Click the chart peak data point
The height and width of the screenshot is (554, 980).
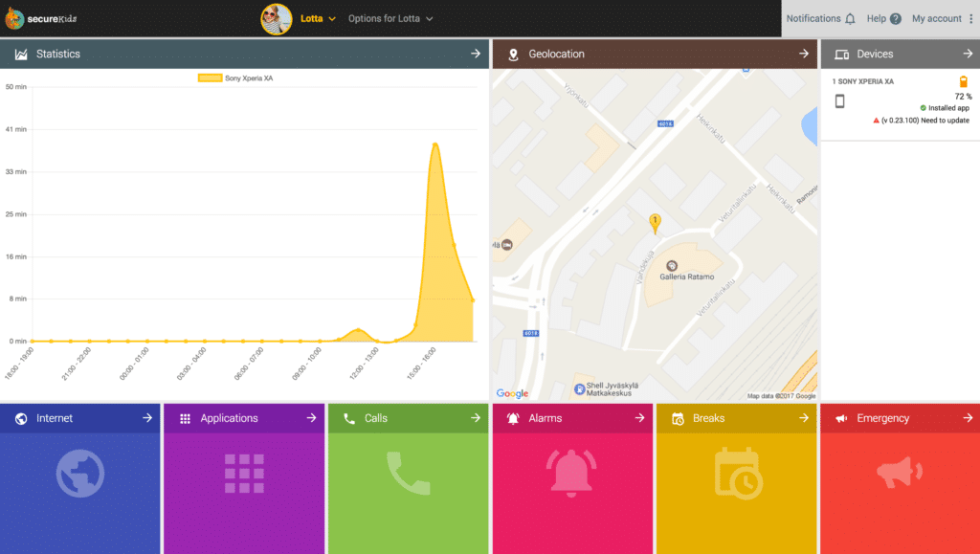point(435,144)
